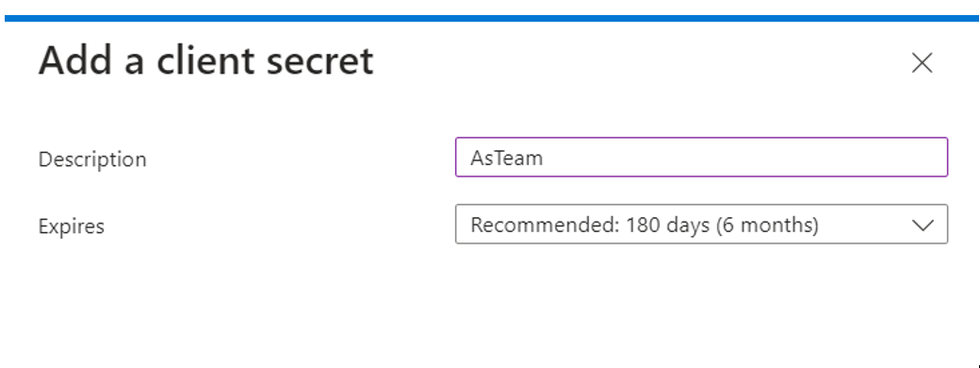Select the Recommended: 180 days option text
Image resolution: width=980 pixels, height=368 pixels.
(x=645, y=224)
